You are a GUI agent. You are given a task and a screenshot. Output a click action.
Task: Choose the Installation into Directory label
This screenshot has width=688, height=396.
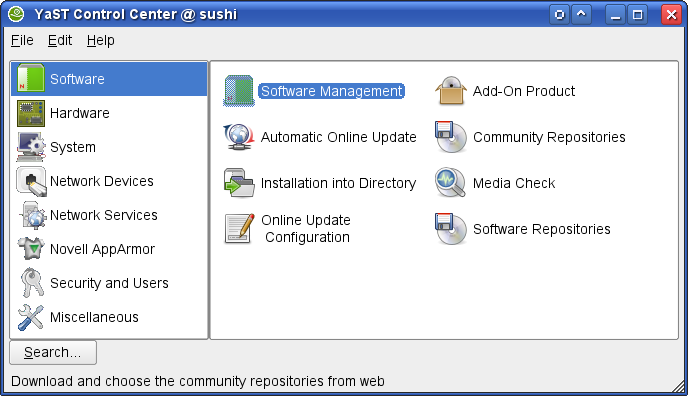tap(338, 183)
